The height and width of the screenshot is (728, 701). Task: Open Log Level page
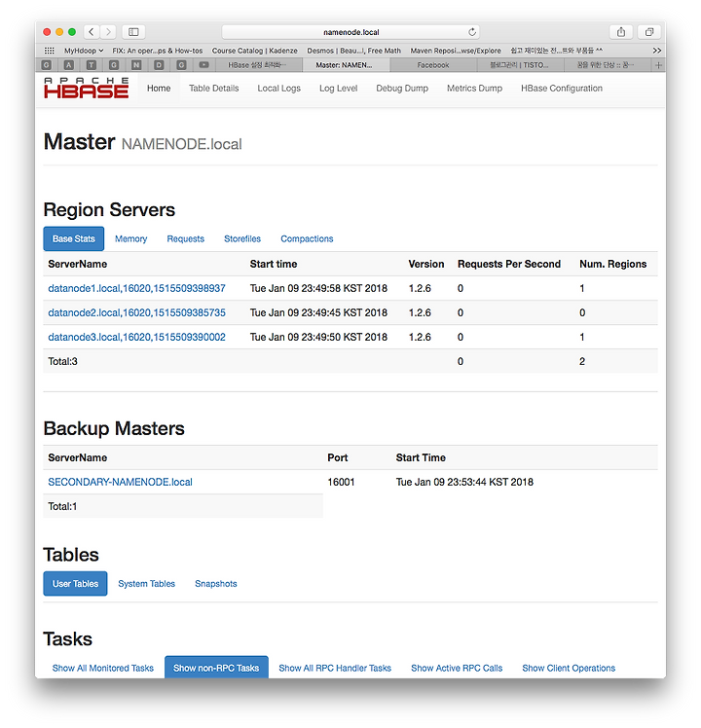pos(338,89)
